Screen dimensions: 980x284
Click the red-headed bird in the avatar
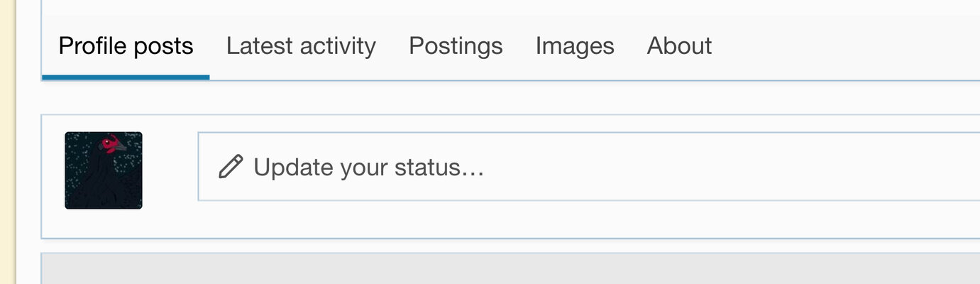tap(110, 146)
